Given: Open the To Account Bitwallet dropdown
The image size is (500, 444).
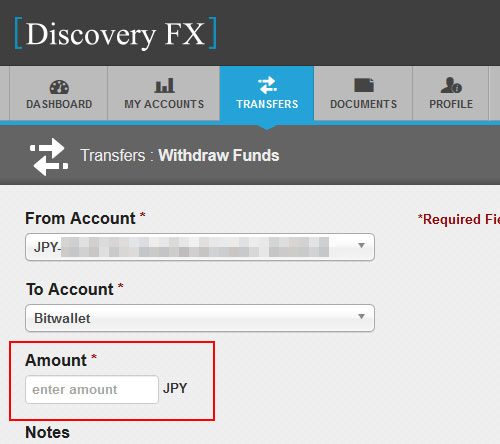Looking at the screenshot, I should click(200, 318).
